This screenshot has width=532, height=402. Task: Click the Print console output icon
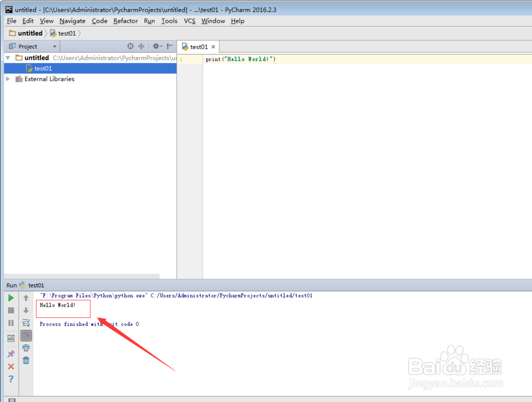click(26, 348)
